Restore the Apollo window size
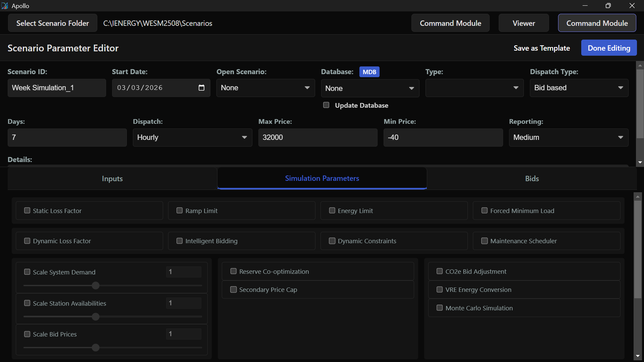 click(608, 6)
